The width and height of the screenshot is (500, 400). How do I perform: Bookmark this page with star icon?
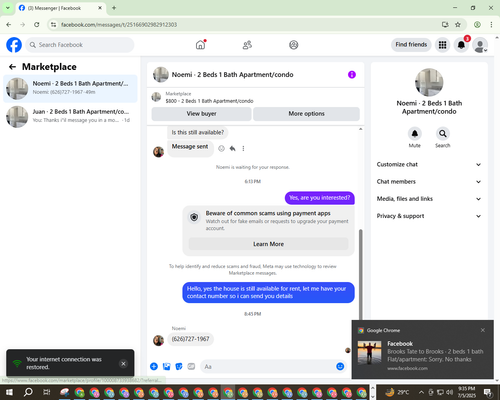[x=458, y=25]
